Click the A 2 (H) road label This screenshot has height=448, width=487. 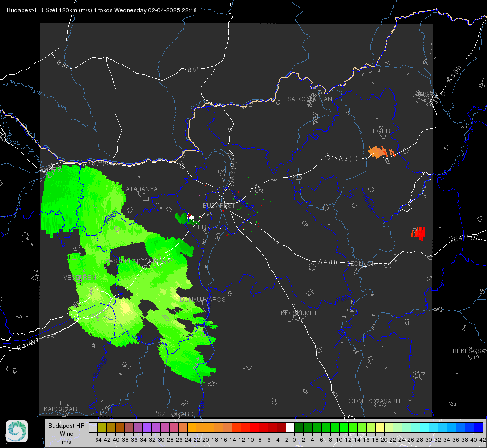tap(232, 171)
